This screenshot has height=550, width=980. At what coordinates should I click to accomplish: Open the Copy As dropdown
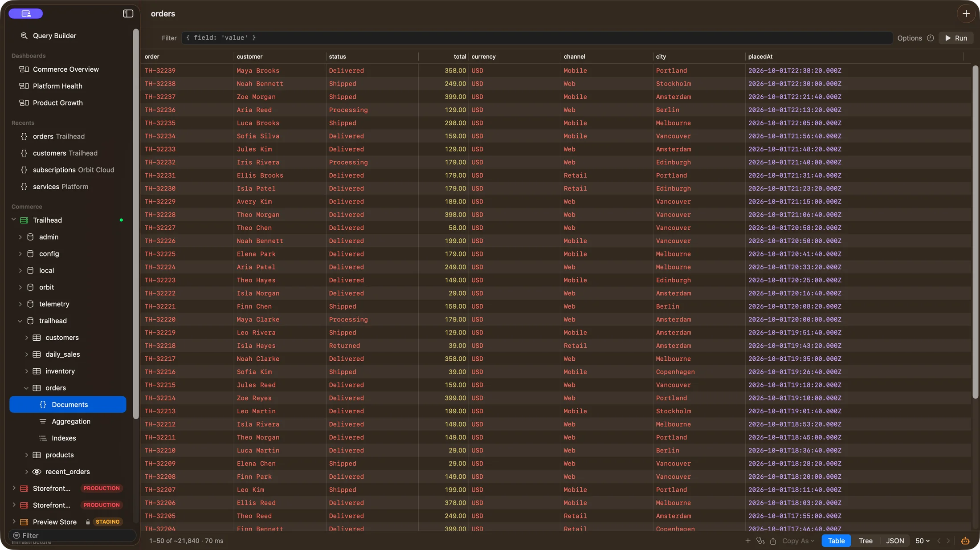(798, 541)
